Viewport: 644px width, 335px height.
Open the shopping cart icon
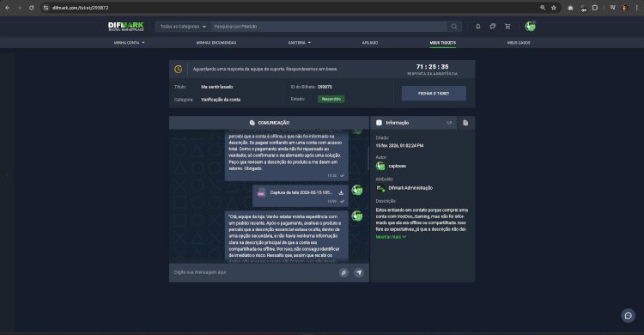click(507, 27)
